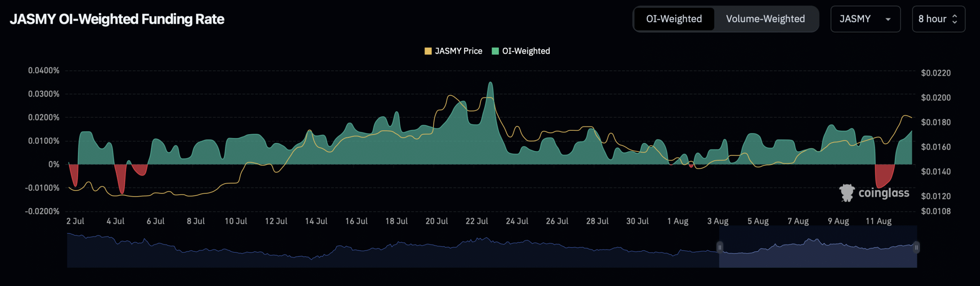Click the JASMY dropdown arrow
The image size is (980, 286).
point(888,19)
